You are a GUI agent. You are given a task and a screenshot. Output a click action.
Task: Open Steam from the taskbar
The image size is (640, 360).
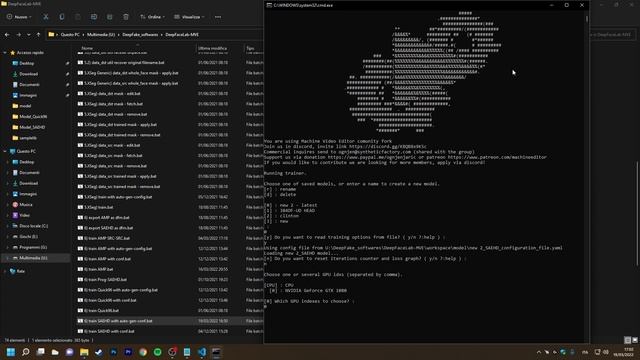click(x=99, y=352)
